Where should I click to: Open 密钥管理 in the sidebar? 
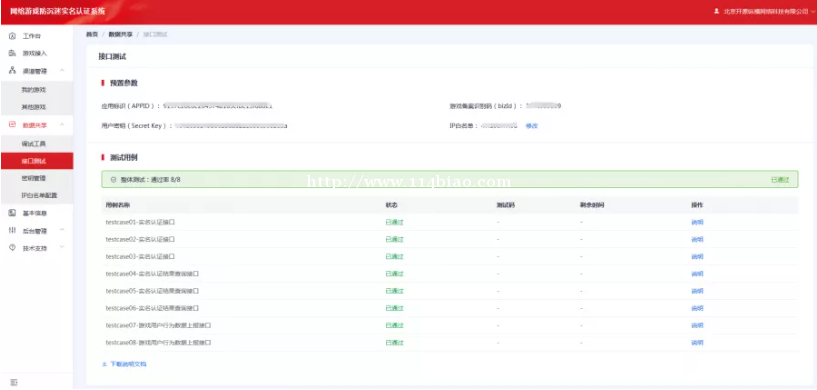(x=33, y=178)
